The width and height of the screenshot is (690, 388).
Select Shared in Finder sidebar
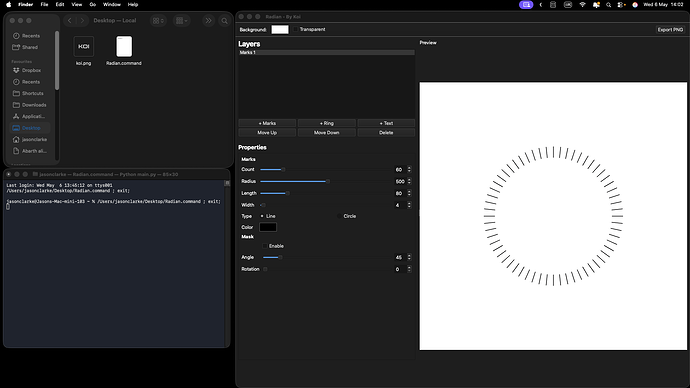[30, 47]
